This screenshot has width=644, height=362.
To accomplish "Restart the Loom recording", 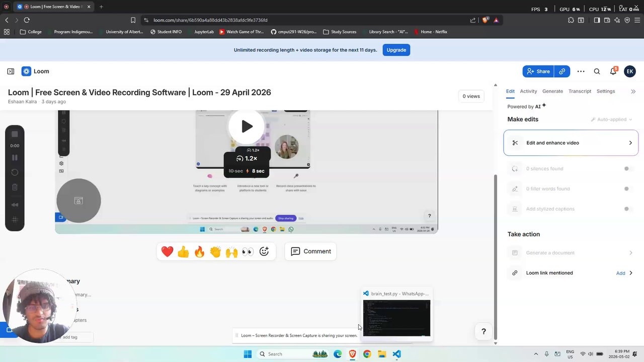I will pos(15,172).
